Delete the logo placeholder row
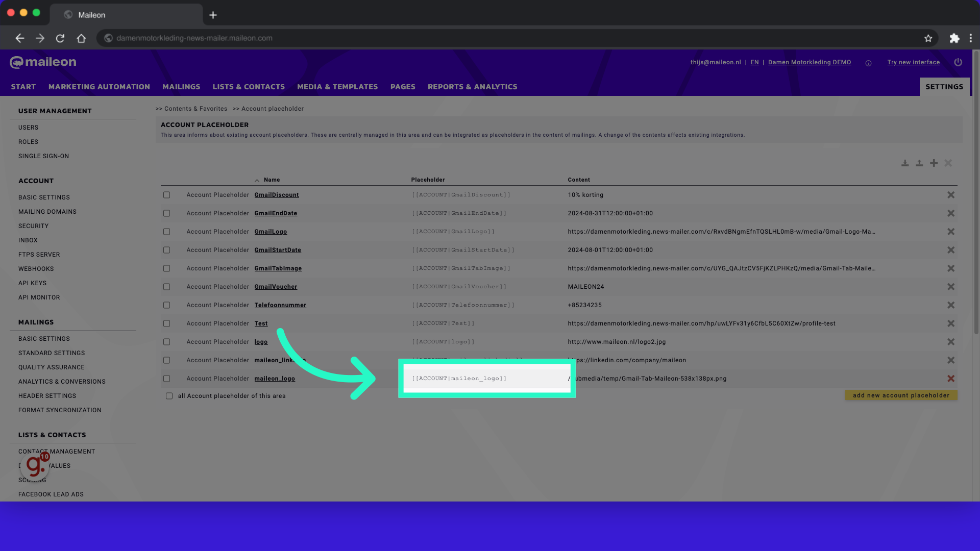Image resolution: width=980 pixels, height=551 pixels. point(950,342)
